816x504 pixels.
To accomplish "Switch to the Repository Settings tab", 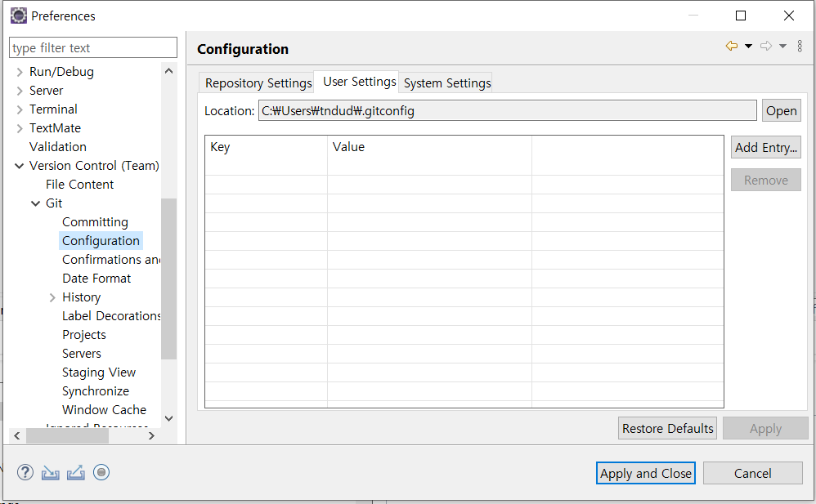I will coord(258,83).
